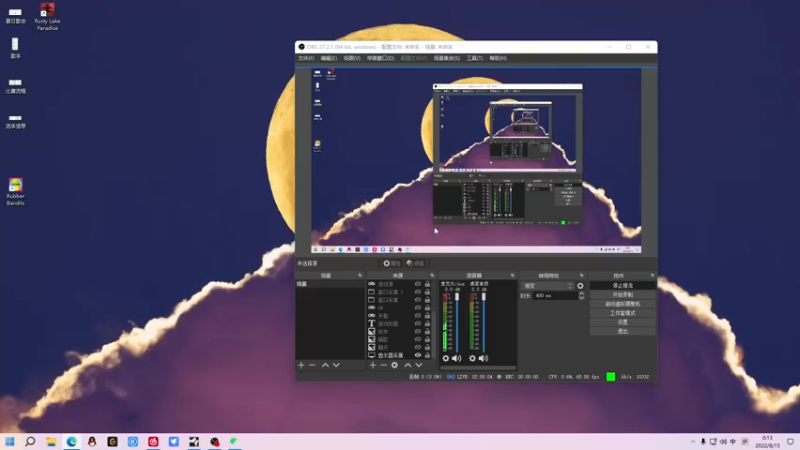The width and height of the screenshot is (800, 450).
Task: Click the stop streaming button
Action: (622, 286)
